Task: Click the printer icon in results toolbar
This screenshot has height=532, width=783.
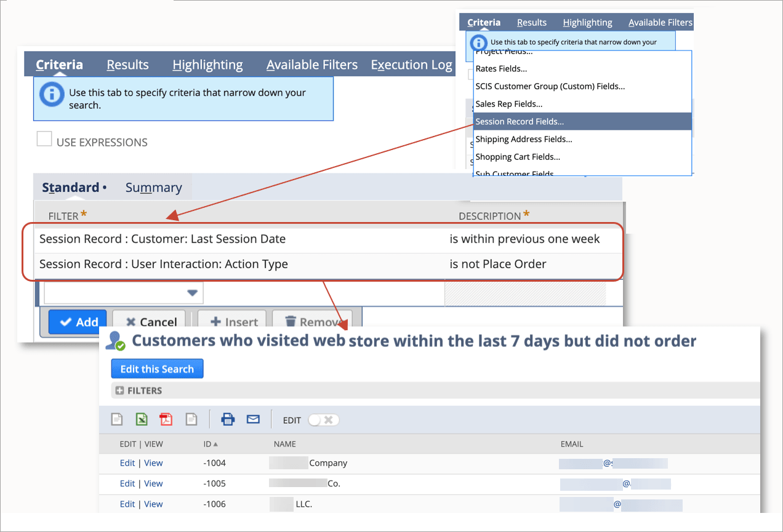Action: point(228,419)
